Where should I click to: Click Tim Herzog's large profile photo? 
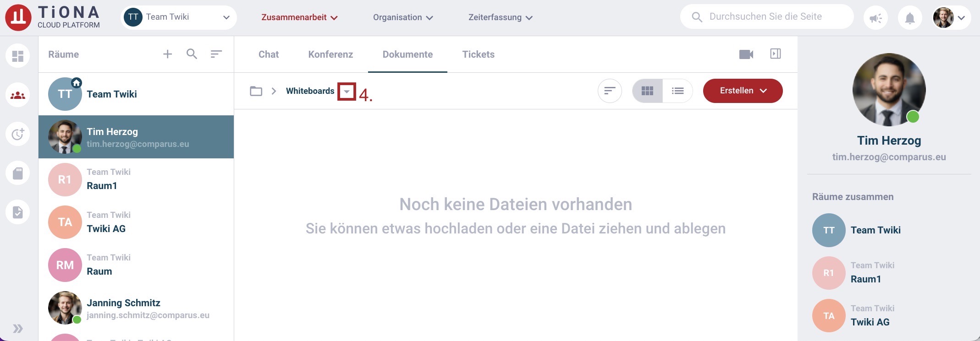click(x=889, y=90)
